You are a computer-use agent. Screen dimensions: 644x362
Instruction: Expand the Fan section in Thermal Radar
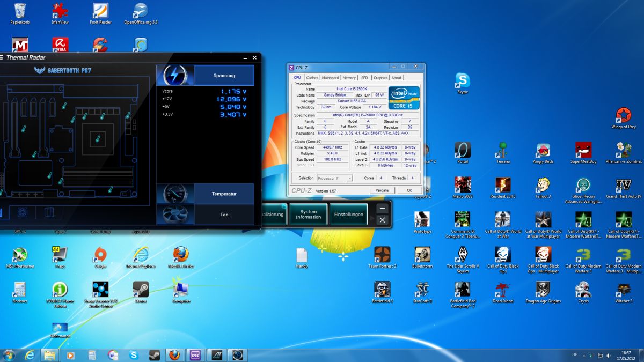click(x=224, y=215)
